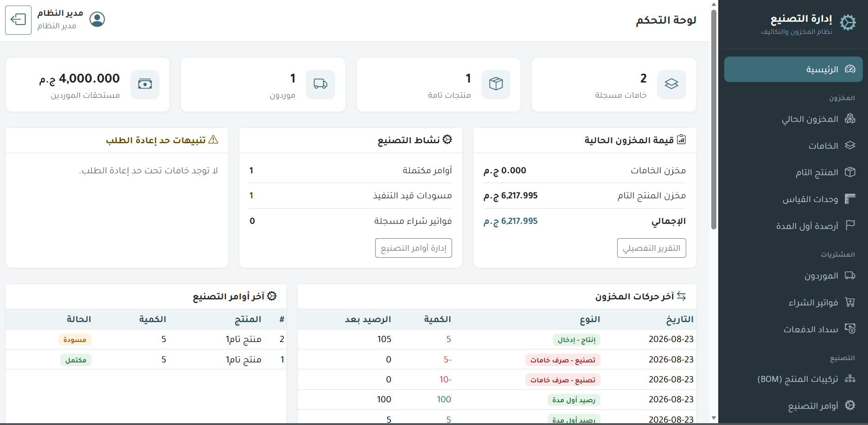
Task: Open فواتير الشراء menu item
Action: (793, 302)
